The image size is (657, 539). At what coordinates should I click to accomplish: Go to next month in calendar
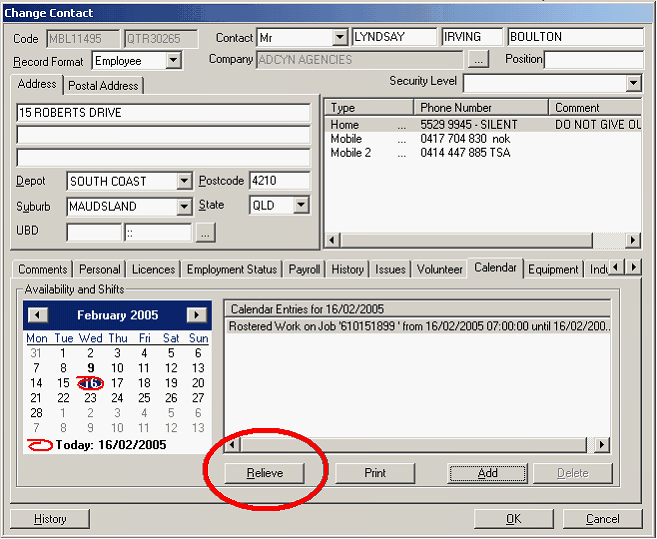pyautogui.click(x=197, y=315)
